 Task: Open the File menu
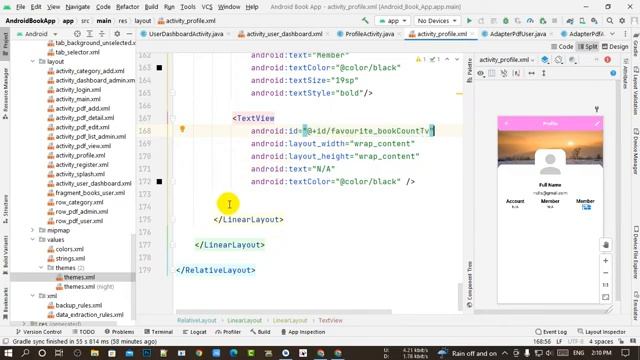20,7
